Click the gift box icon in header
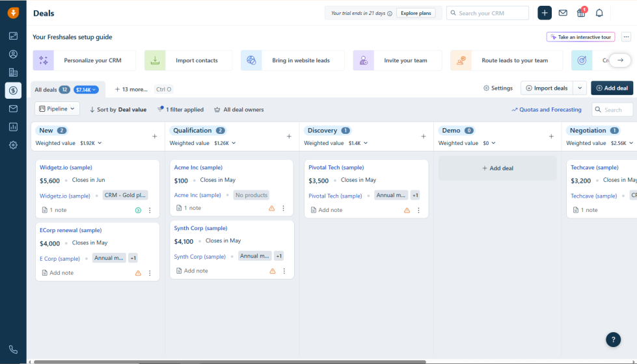The width and height of the screenshot is (637, 364). click(x=581, y=13)
